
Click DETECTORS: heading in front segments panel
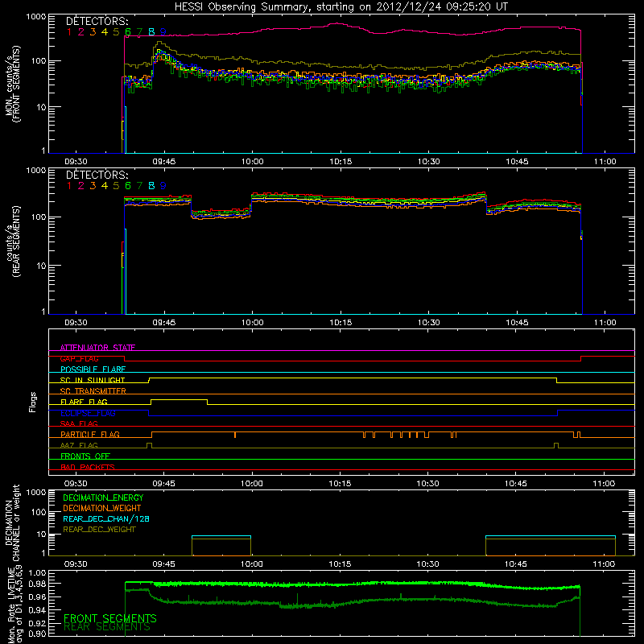97,21
